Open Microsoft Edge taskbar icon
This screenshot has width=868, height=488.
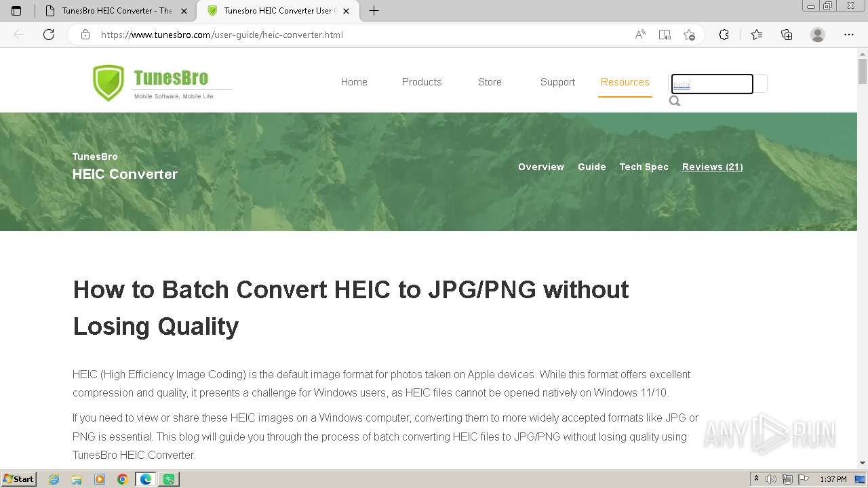pos(146,479)
